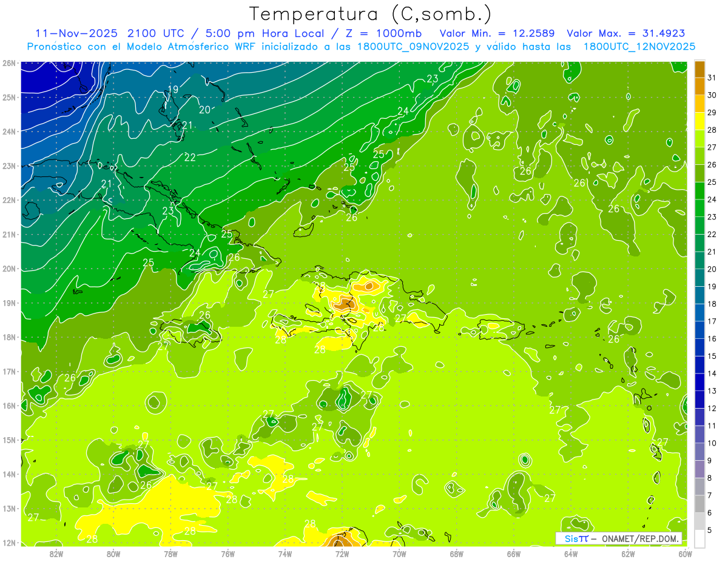
Task: Click the title 'Temperatura (C,somb.)'
Action: point(371,15)
